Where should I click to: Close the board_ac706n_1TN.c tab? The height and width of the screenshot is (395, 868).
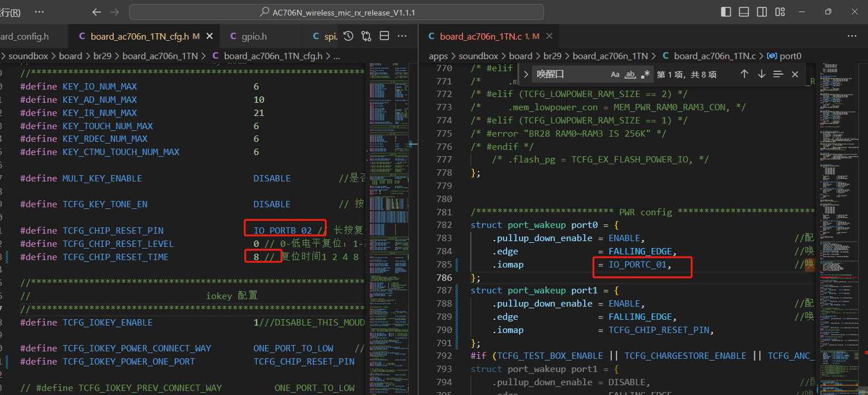(x=549, y=36)
